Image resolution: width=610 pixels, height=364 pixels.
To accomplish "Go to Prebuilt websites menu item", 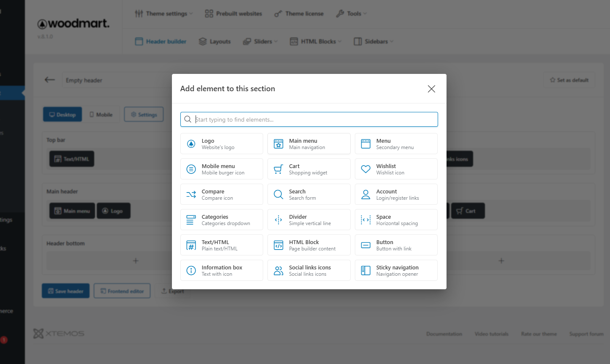I will pyautogui.click(x=234, y=14).
